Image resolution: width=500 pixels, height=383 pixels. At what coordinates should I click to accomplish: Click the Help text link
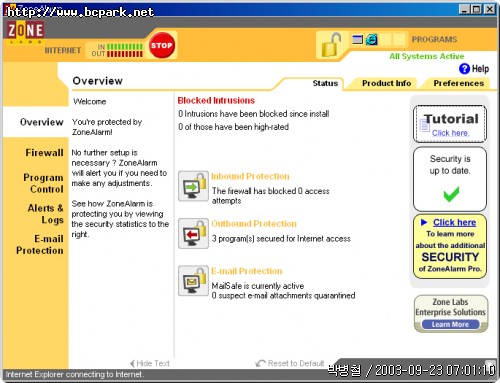coord(480,69)
